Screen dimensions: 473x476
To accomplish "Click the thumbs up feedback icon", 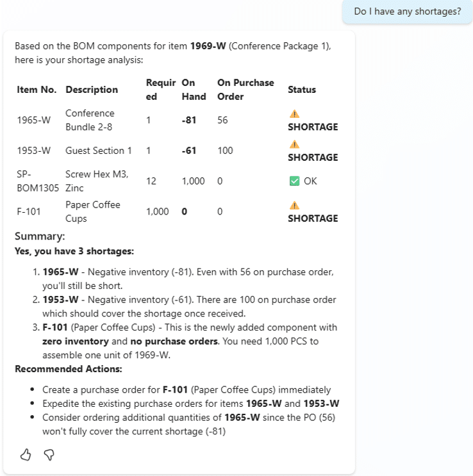I will tap(26, 455).
